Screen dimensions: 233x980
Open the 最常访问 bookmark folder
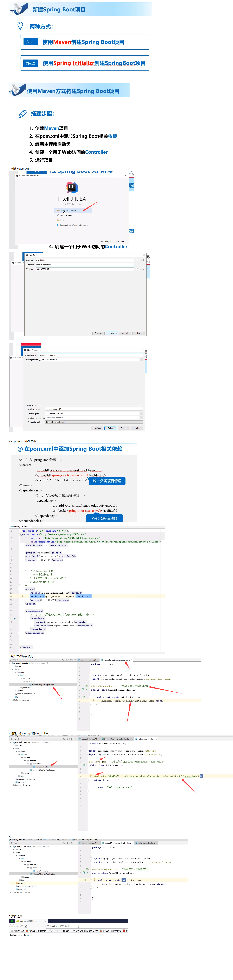[78, 931]
